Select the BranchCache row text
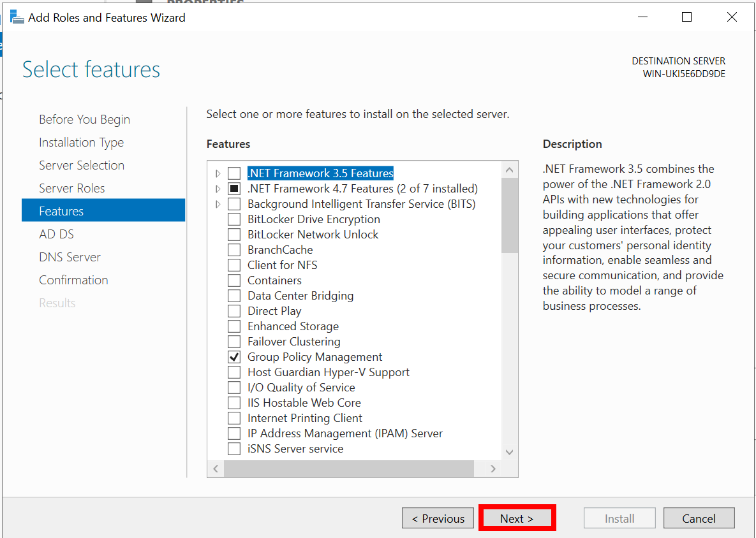The height and width of the screenshot is (538, 756). (280, 250)
